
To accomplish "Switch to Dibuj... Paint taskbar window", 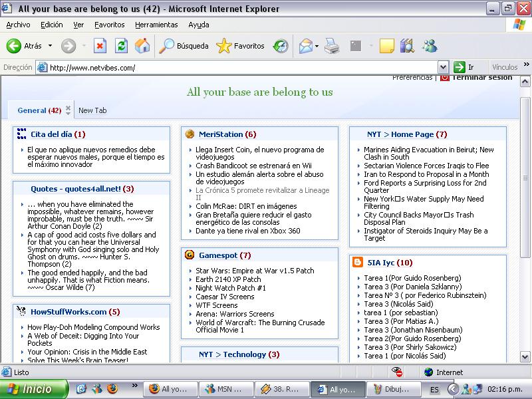I will 394,389.
